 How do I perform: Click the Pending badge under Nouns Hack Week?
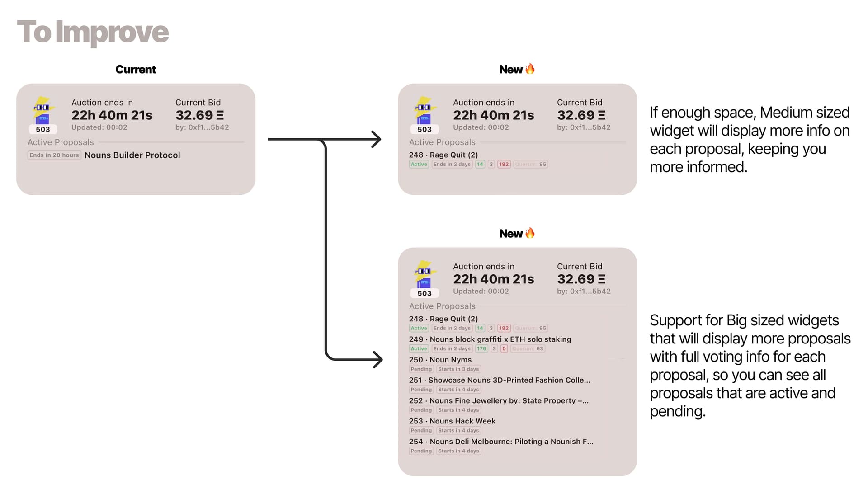click(421, 431)
